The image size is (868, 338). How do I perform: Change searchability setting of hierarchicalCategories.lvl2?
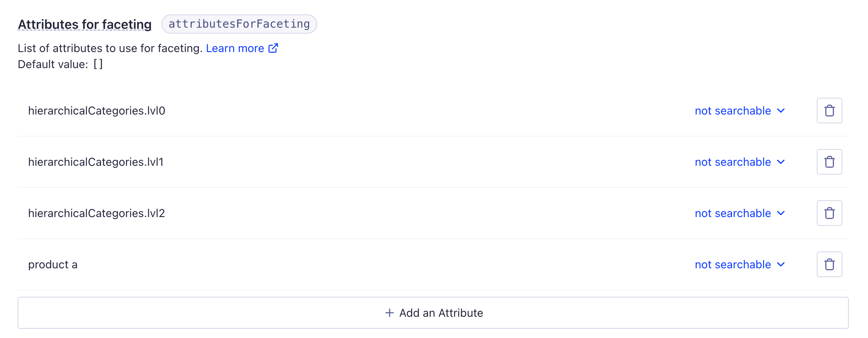[x=740, y=213]
